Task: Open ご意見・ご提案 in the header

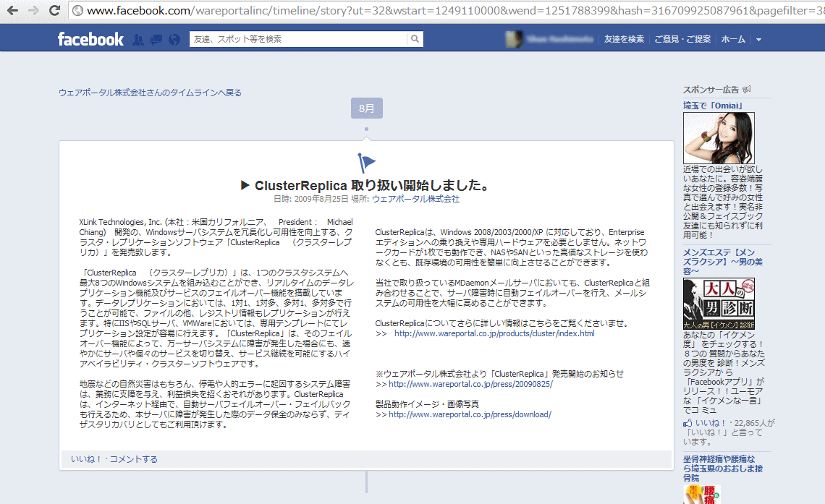Action: 682,39
